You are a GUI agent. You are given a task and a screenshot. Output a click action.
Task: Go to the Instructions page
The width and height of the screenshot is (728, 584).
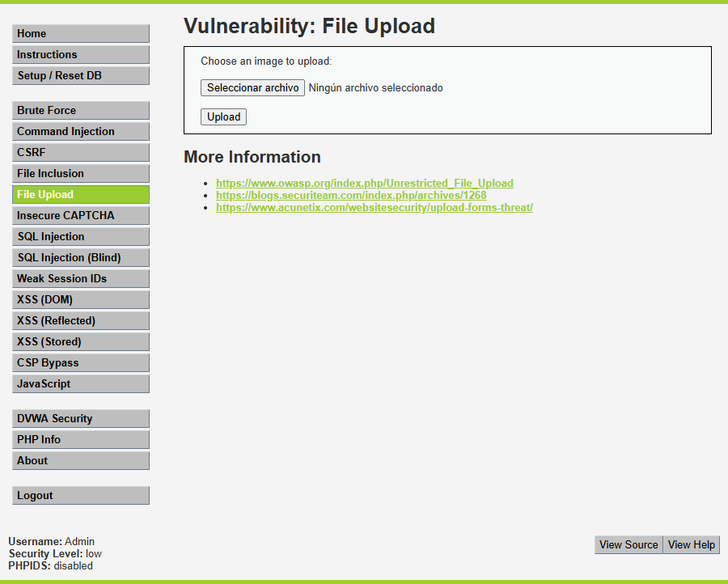point(81,54)
